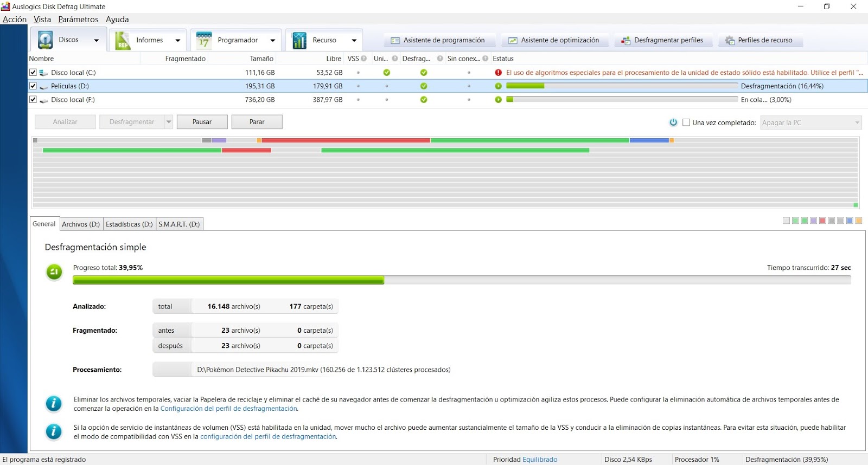Click the Auslogics app icon in title bar
The height and width of the screenshot is (465, 868).
point(5,7)
